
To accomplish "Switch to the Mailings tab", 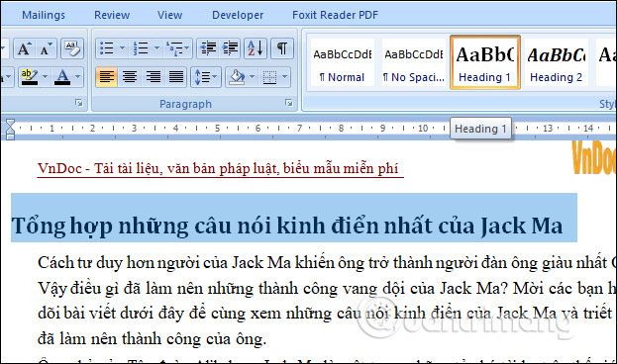I will [44, 15].
